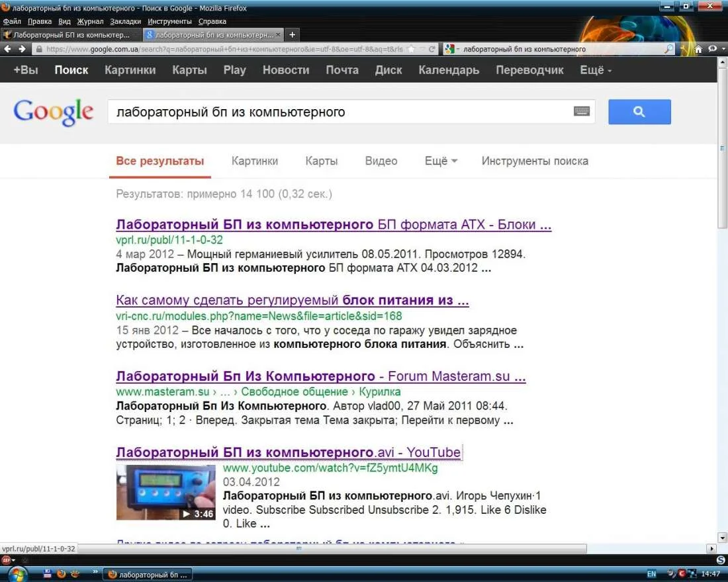Go back with the browser back arrow

pos(7,49)
